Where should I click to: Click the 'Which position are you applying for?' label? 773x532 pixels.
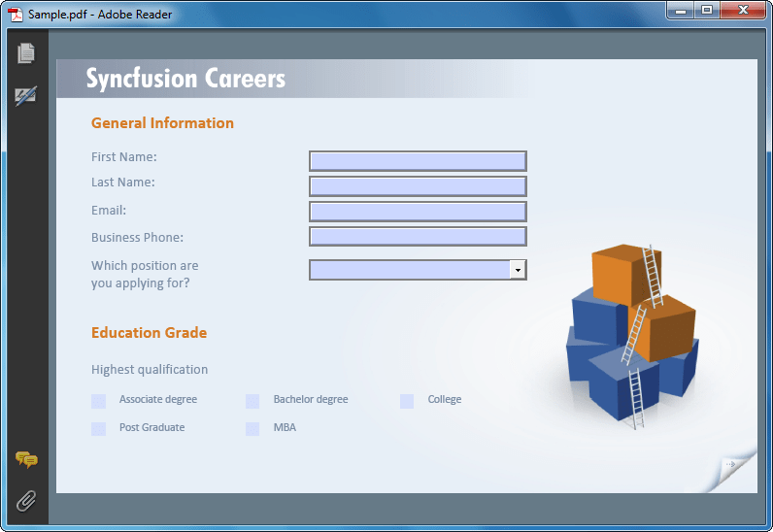coord(145,274)
